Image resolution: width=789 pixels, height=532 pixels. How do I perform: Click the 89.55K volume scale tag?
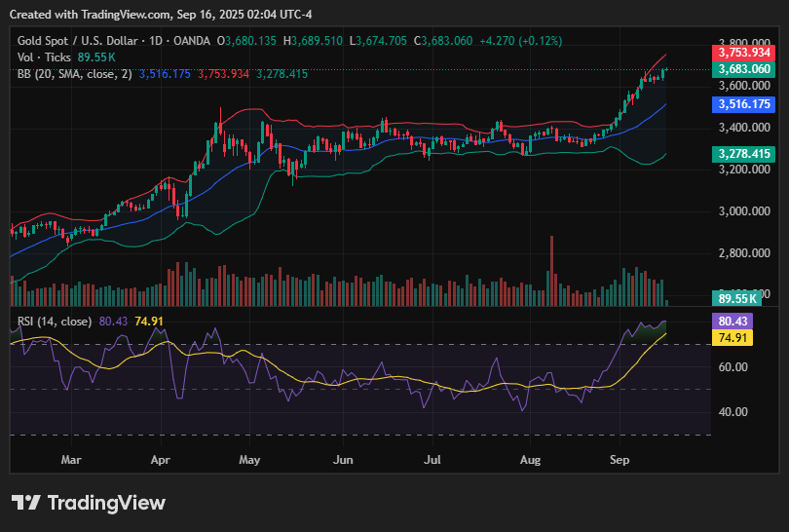coord(736,298)
